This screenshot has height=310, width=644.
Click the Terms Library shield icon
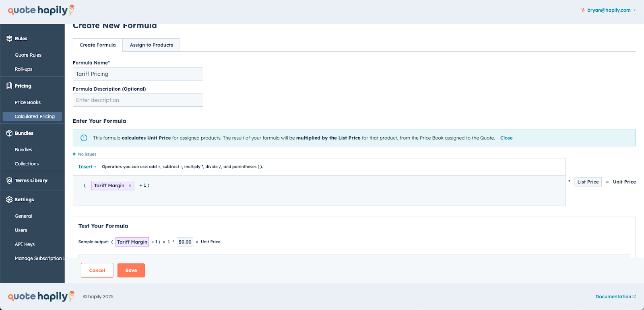click(9, 181)
